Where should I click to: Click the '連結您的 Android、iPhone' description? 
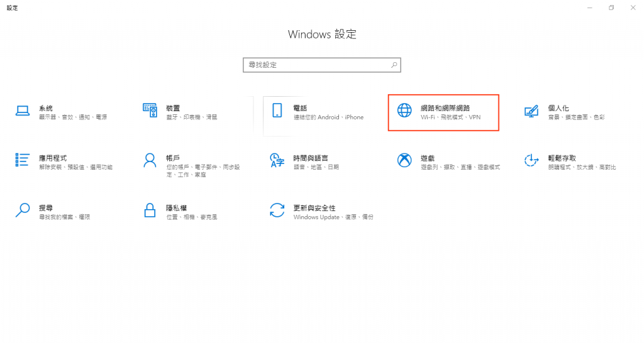click(x=328, y=117)
